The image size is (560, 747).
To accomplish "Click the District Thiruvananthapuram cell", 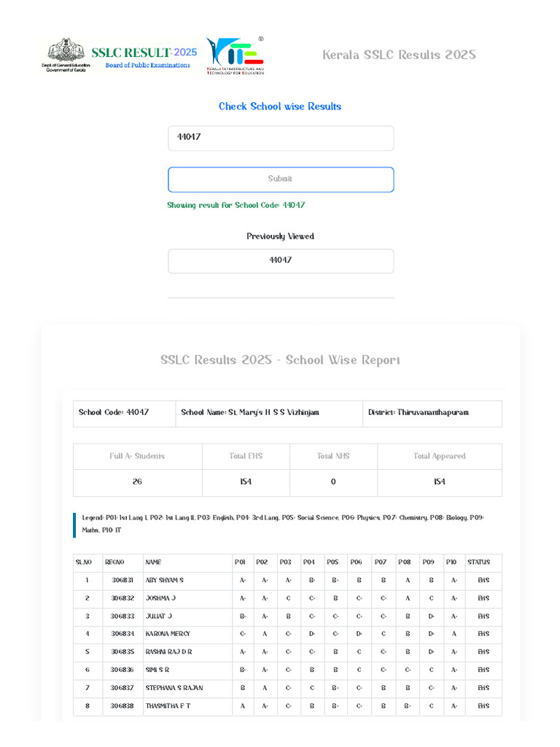I will [x=432, y=413].
